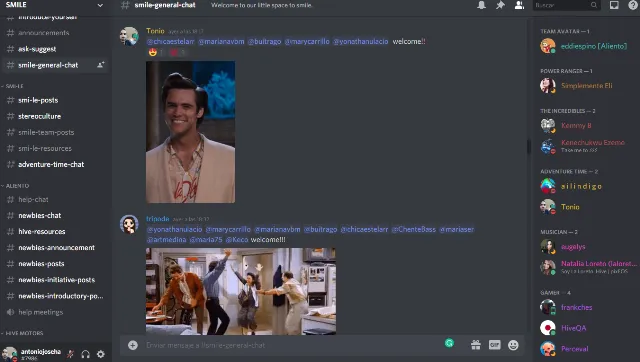The height and width of the screenshot is (362, 640).
Task: Open inbox icon in header
Action: [x=614, y=5]
